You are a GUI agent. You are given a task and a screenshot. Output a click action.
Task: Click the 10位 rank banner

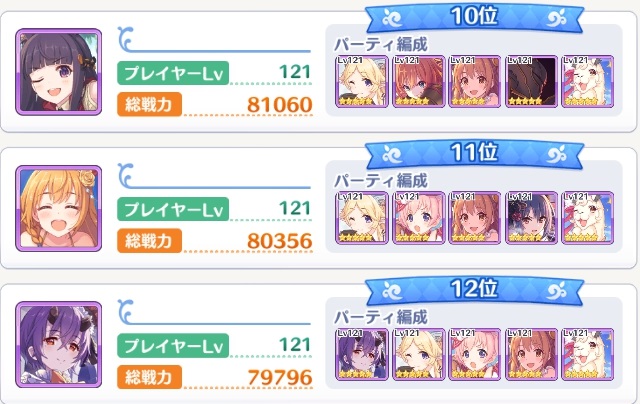pyautogui.click(x=474, y=18)
